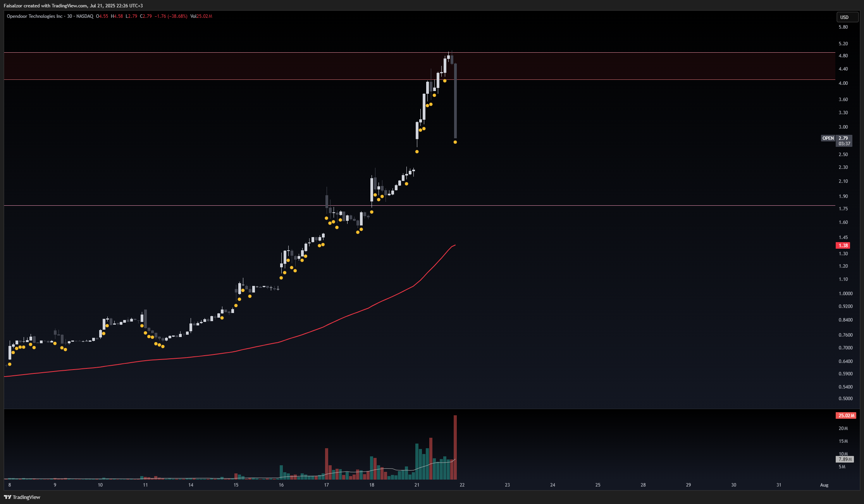This screenshot has height=504, width=864.
Task: Click the 1.90 price axis label
Action: tap(843, 196)
